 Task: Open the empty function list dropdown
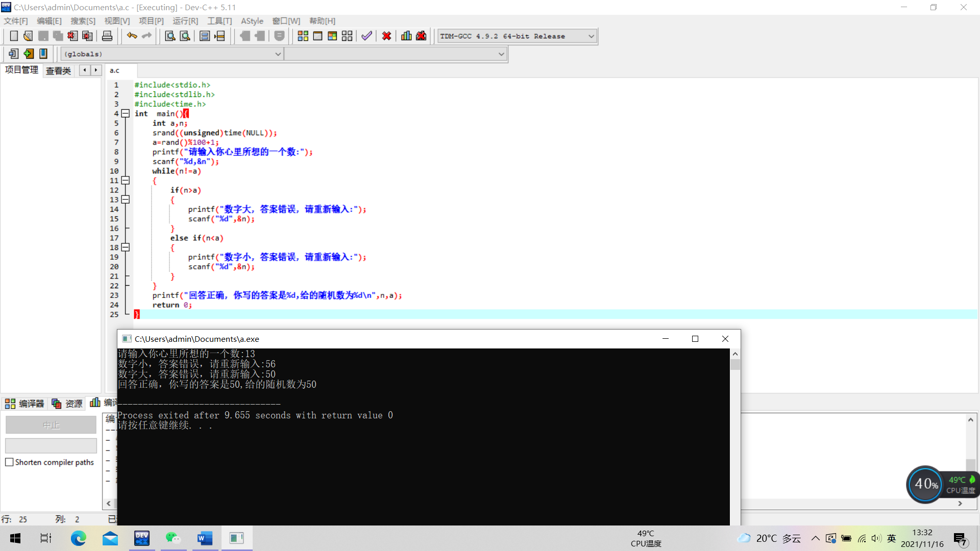point(501,54)
